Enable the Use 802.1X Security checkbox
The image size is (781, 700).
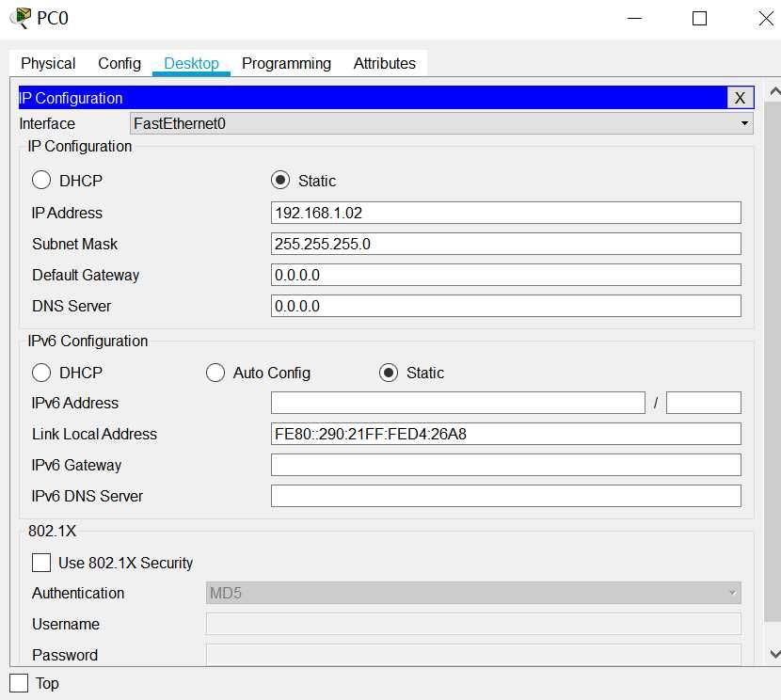click(x=41, y=563)
